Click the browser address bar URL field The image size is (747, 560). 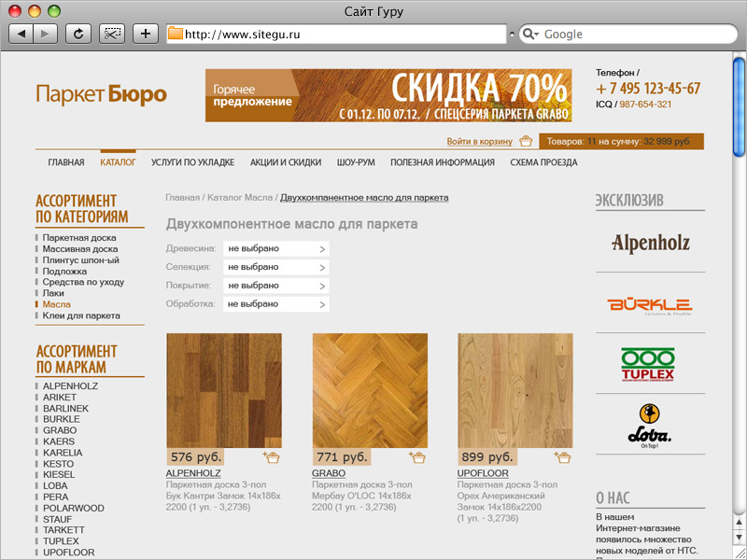[x=336, y=35]
